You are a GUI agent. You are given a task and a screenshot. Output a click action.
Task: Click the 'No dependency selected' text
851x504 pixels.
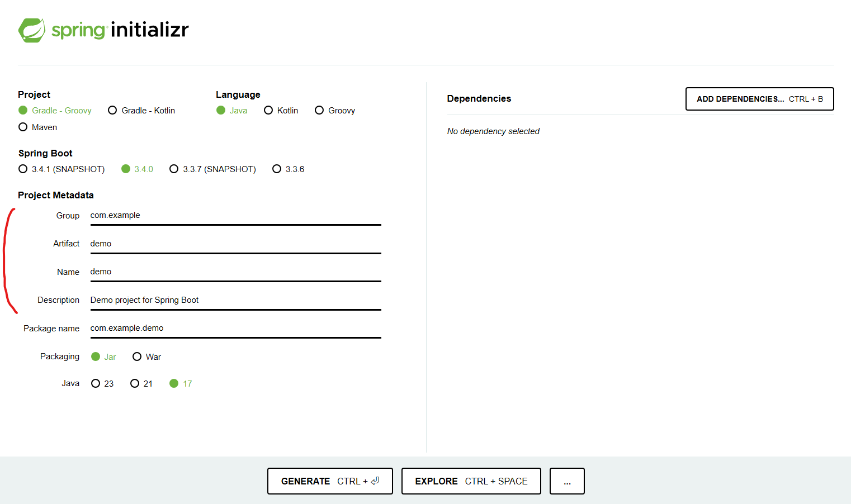[x=493, y=131]
